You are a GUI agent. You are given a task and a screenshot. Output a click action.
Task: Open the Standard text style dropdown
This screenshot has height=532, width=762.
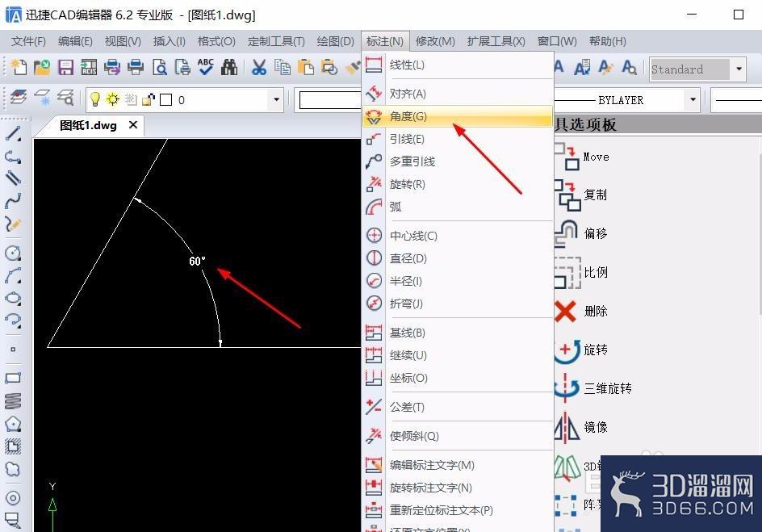tap(739, 69)
